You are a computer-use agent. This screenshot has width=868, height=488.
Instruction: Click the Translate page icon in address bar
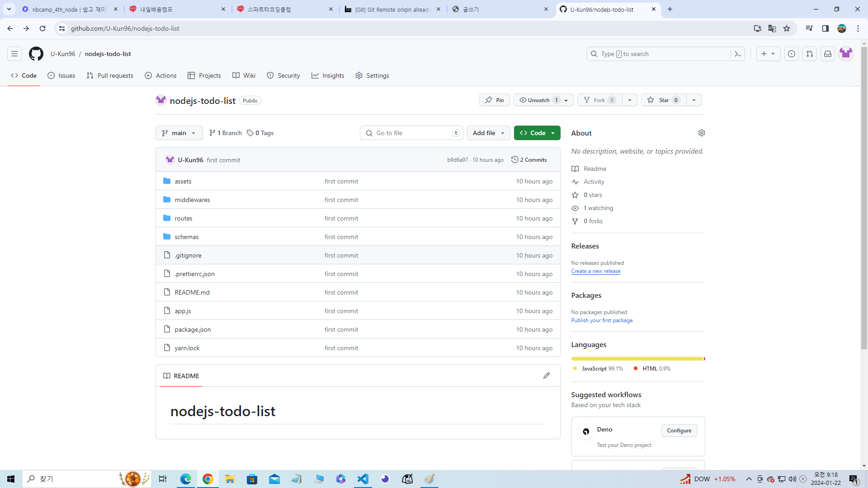(x=772, y=28)
